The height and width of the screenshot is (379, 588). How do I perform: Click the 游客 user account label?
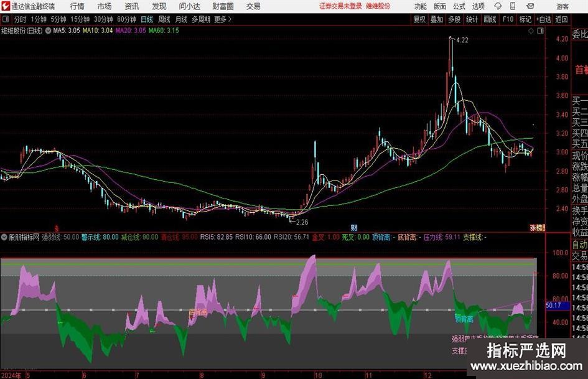point(562,6)
